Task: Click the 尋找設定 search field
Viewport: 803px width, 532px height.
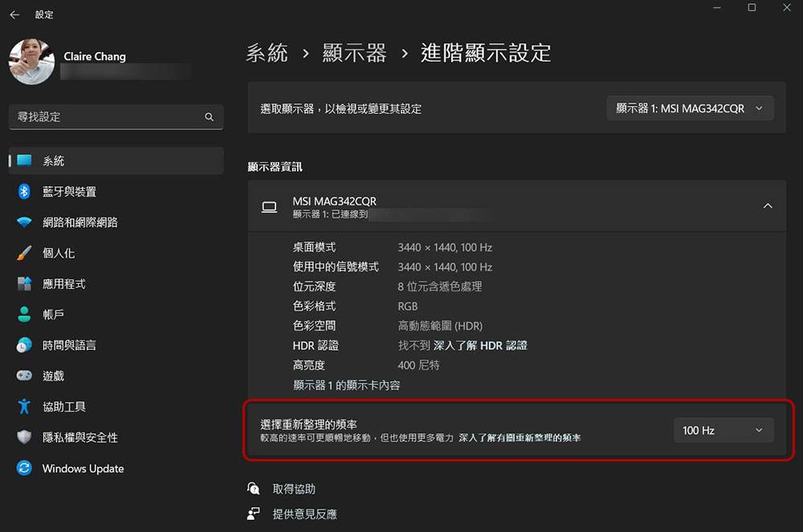Action: [108, 117]
